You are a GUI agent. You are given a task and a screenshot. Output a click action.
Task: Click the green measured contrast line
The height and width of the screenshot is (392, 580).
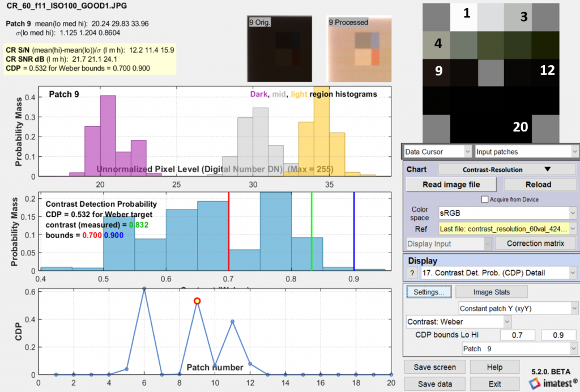tap(312, 231)
